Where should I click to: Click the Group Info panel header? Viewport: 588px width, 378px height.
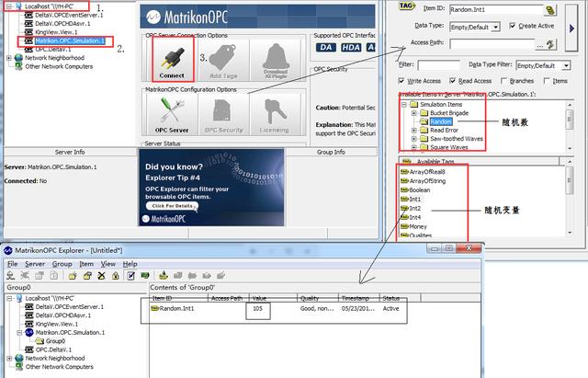331,152
